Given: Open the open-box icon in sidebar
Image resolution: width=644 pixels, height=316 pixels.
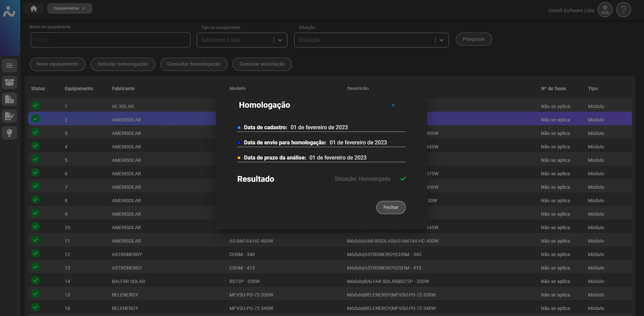Looking at the screenshot, I should 9,82.
